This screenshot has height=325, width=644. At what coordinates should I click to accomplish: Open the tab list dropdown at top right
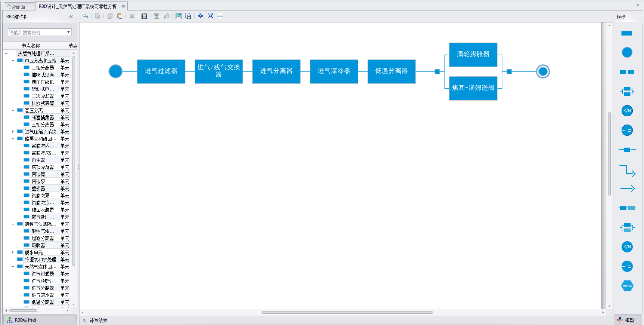coord(638,5)
